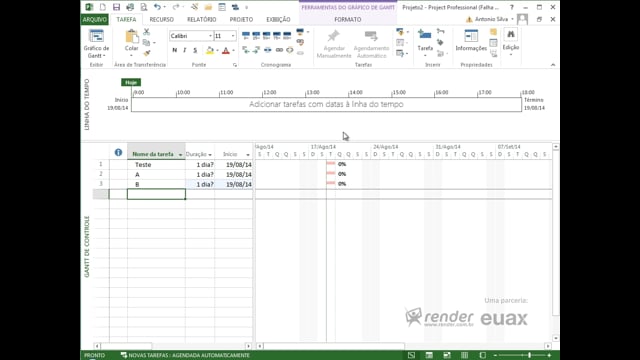Apply yellow highlight fill color
The width and height of the screenshot is (640, 360).
coord(210,50)
